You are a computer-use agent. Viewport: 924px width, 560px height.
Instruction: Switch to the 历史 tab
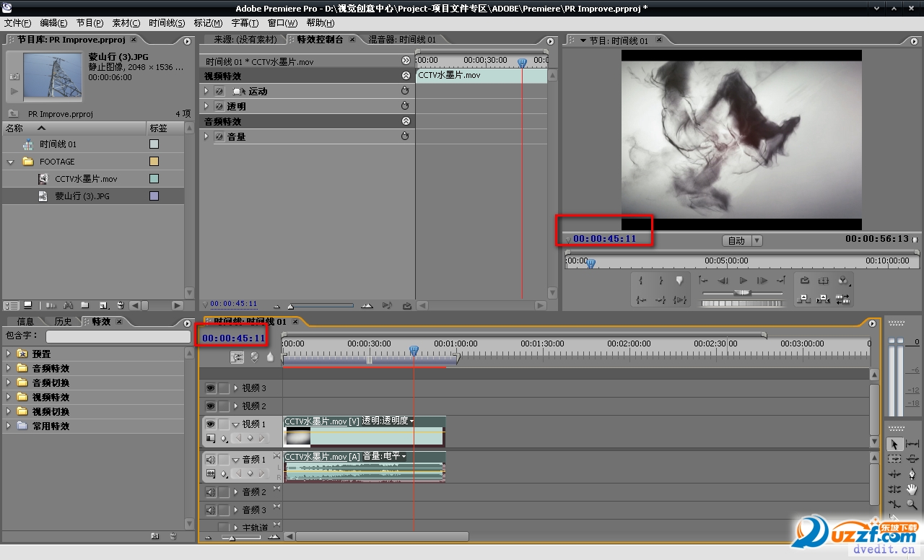tap(64, 322)
